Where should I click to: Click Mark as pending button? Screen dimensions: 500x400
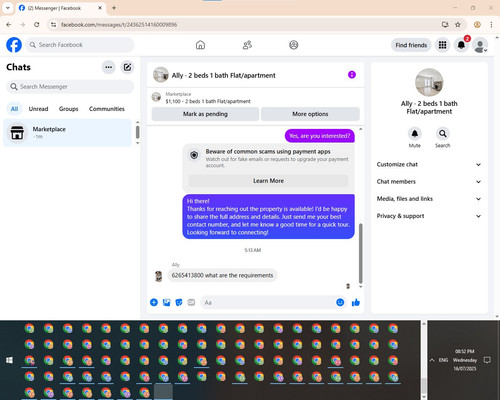205,114
